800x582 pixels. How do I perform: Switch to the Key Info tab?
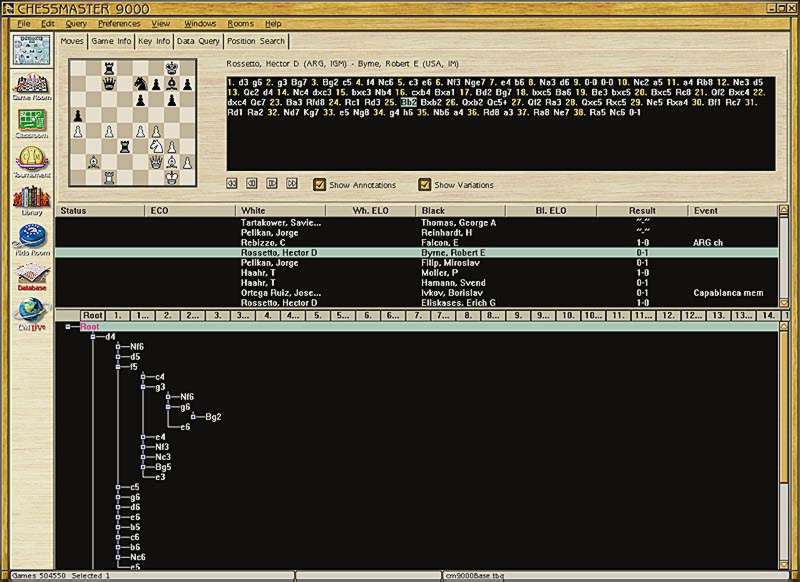pos(154,41)
